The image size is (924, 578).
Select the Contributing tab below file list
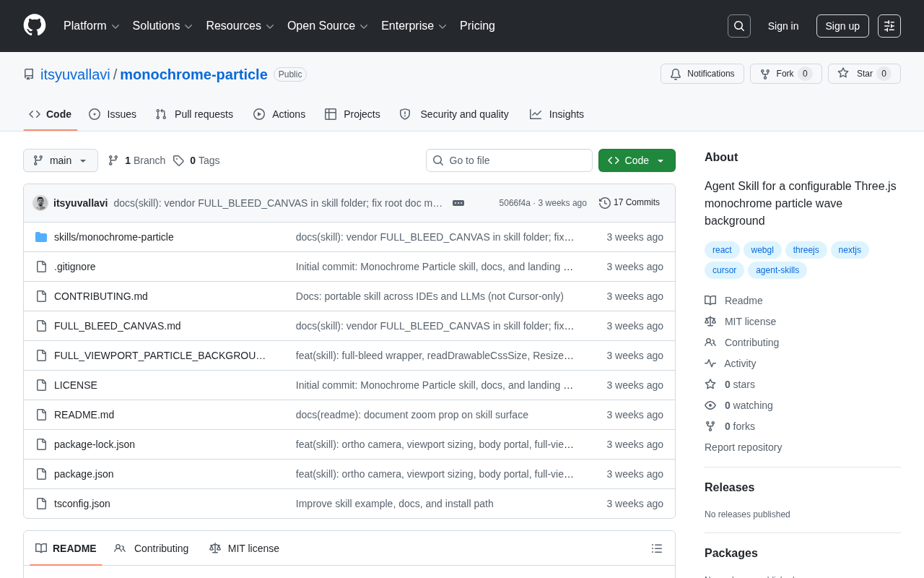click(152, 548)
